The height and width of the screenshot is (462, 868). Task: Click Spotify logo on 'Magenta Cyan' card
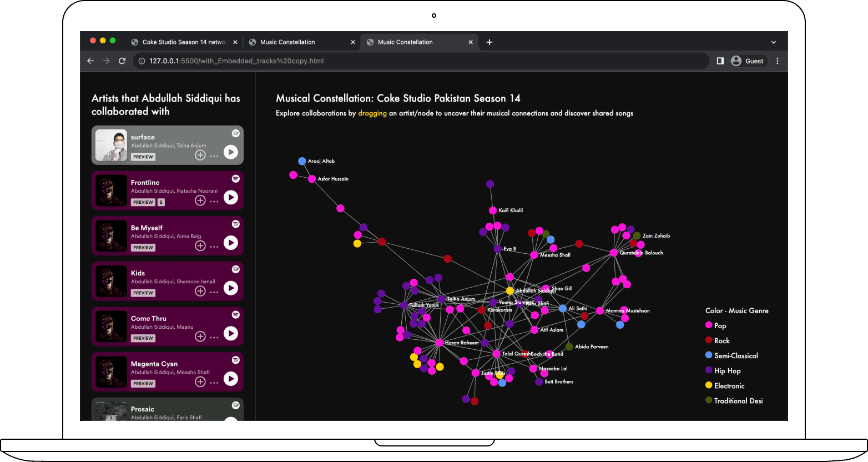coord(236,360)
